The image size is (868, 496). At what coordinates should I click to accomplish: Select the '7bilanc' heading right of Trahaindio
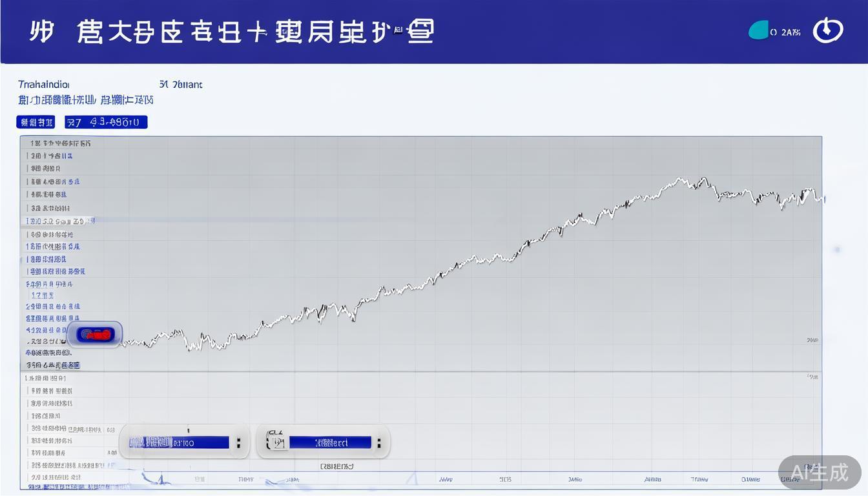tap(181, 84)
